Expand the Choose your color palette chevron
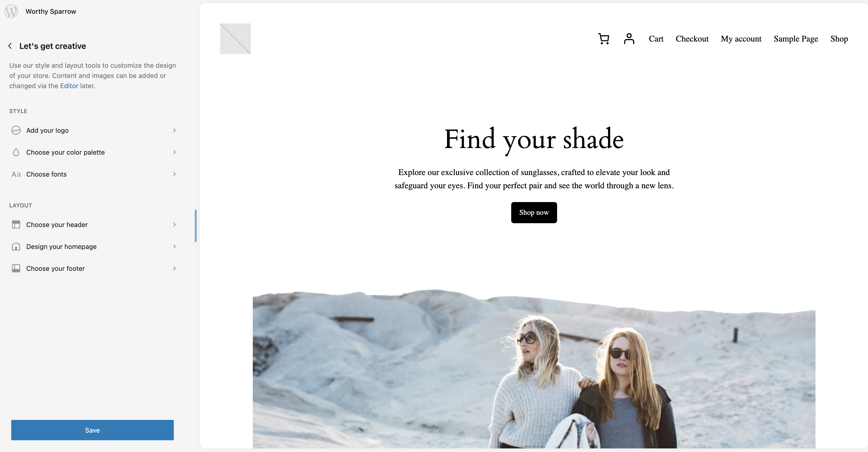The height and width of the screenshot is (452, 868). 175,152
